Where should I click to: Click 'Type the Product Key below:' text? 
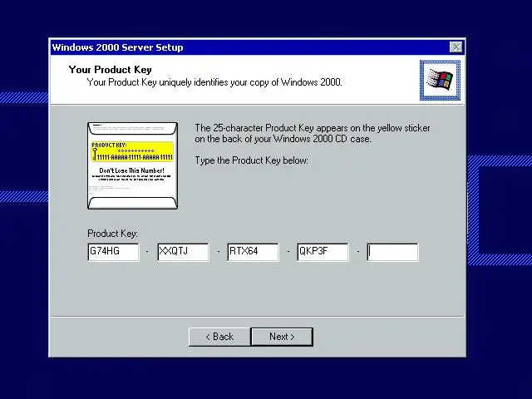251,160
